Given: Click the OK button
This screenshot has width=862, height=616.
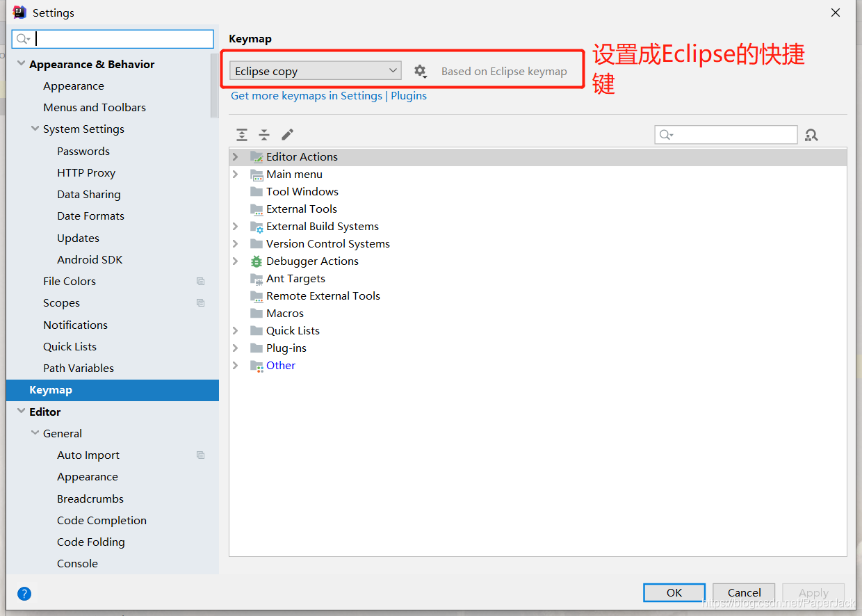Looking at the screenshot, I should [x=674, y=592].
